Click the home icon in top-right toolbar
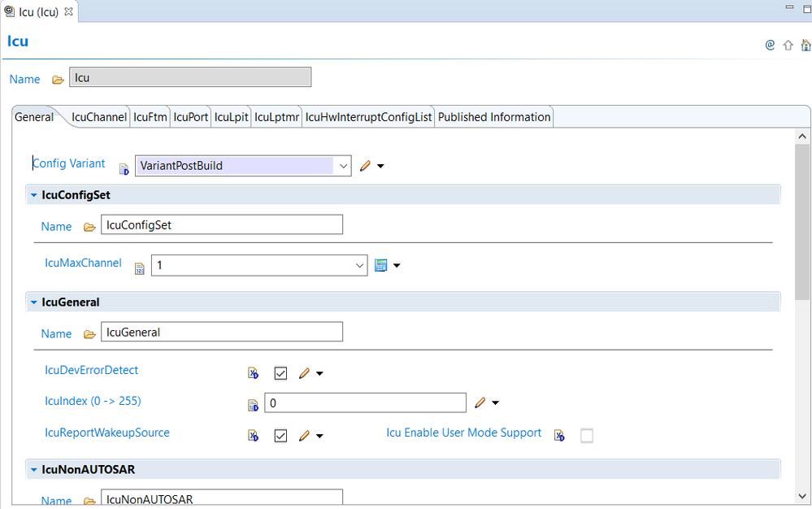 805,46
